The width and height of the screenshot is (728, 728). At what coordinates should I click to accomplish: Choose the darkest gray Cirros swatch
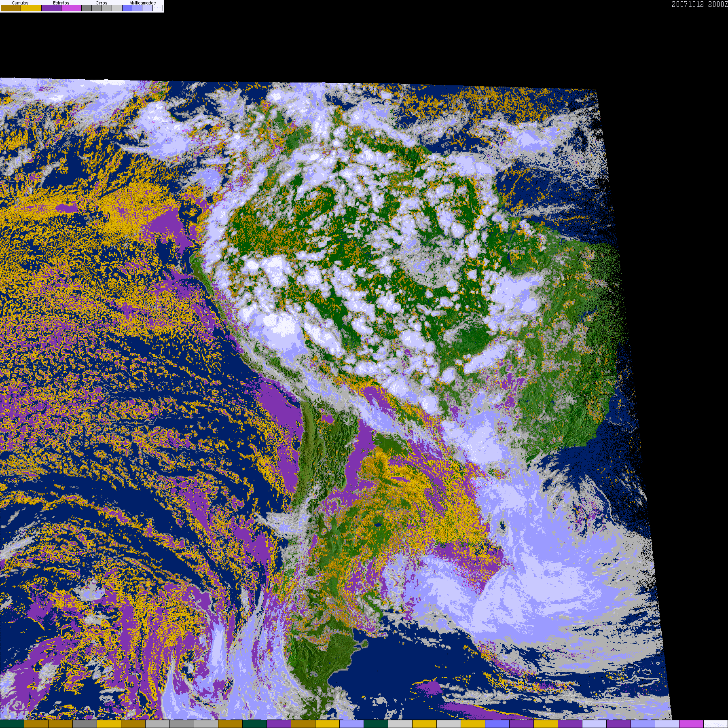pyautogui.click(x=87, y=8)
